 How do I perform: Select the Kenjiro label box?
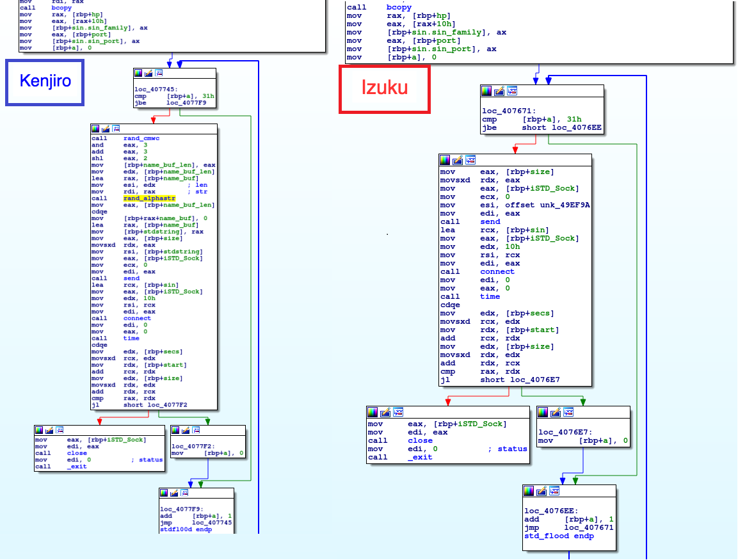(x=45, y=82)
